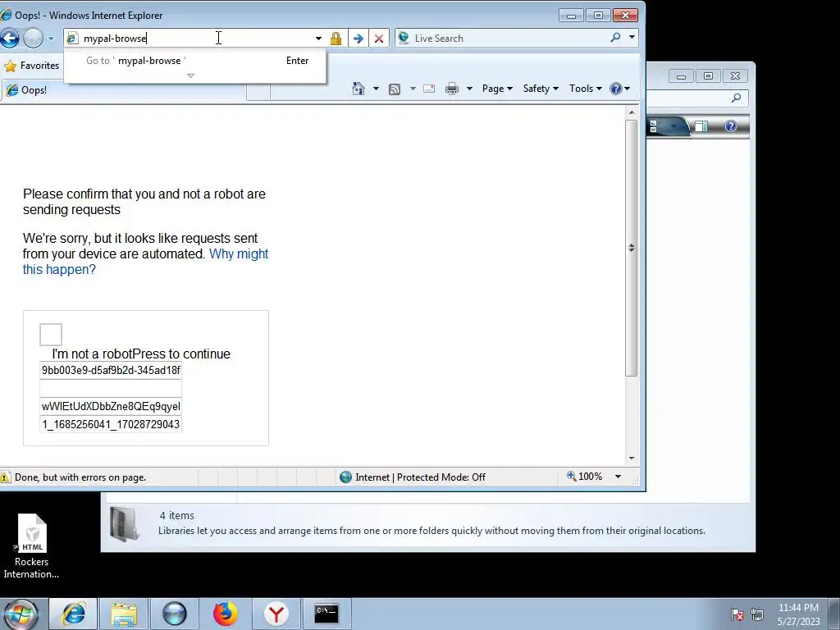This screenshot has width=840, height=630.
Task: Expand the feeds dropdown arrow
Action: [413, 89]
